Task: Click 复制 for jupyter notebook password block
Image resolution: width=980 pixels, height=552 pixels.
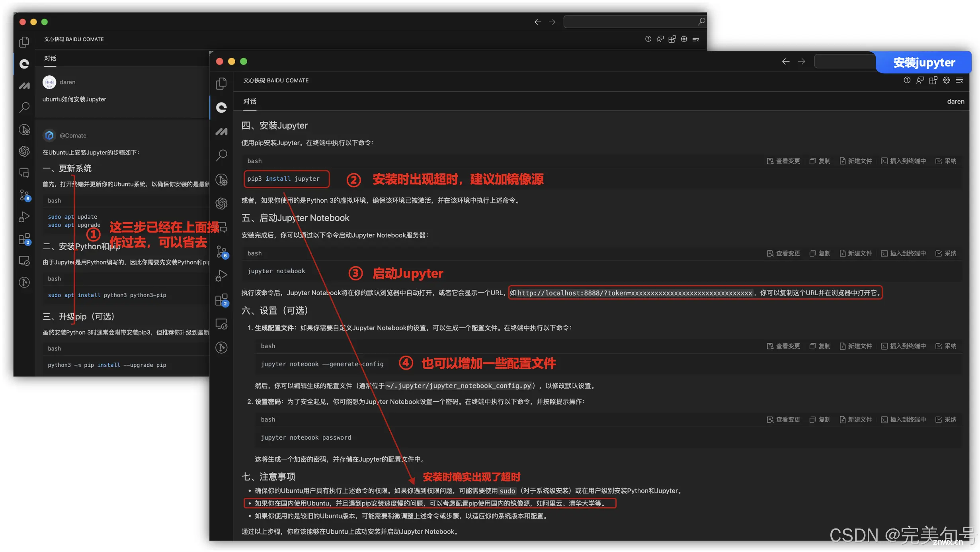Action: click(x=820, y=419)
